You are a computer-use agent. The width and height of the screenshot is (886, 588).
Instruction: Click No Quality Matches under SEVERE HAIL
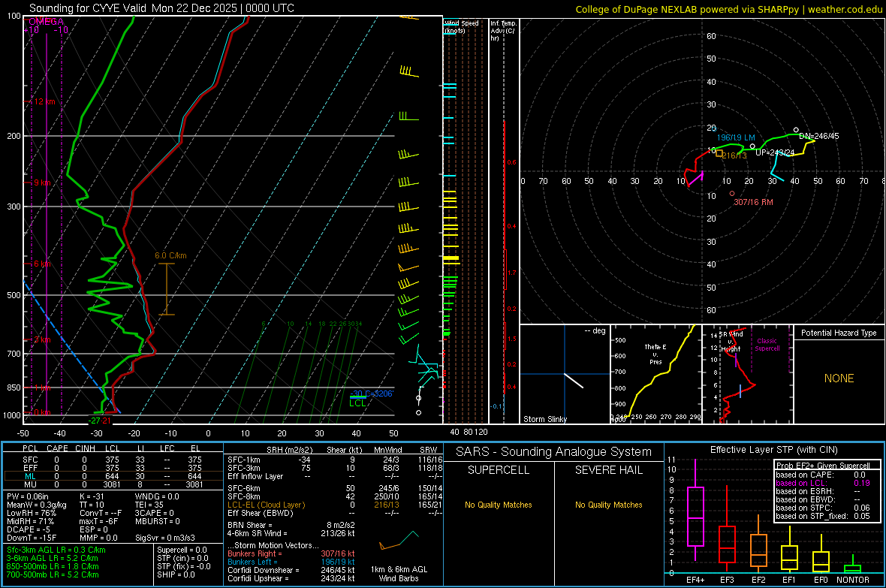click(x=608, y=505)
